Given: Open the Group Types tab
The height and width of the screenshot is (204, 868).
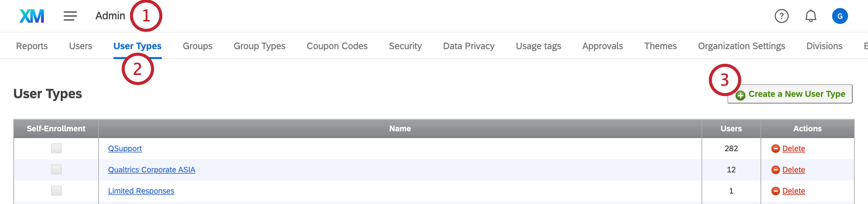Looking at the screenshot, I should [259, 46].
